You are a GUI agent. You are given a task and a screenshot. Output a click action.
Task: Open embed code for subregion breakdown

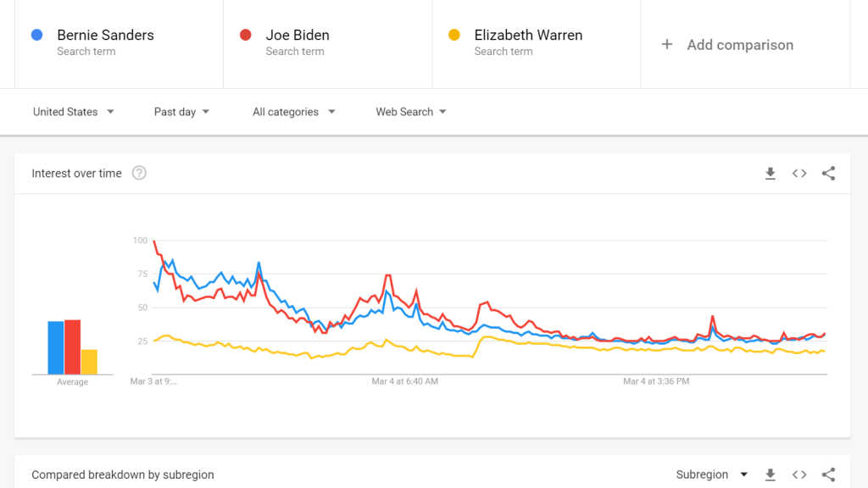[799, 474]
